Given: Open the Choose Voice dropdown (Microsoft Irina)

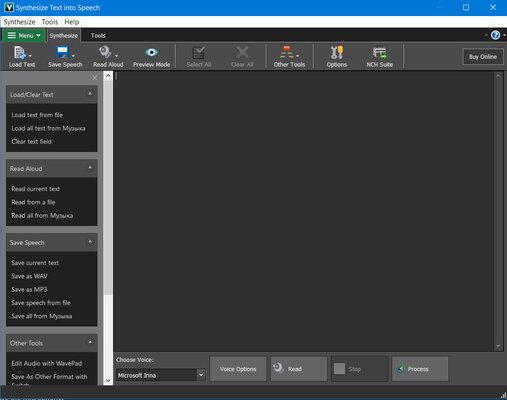Looking at the screenshot, I should (161, 375).
